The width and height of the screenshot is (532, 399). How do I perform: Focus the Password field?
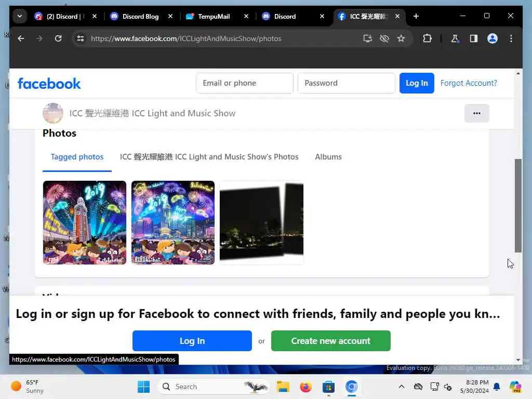click(347, 83)
